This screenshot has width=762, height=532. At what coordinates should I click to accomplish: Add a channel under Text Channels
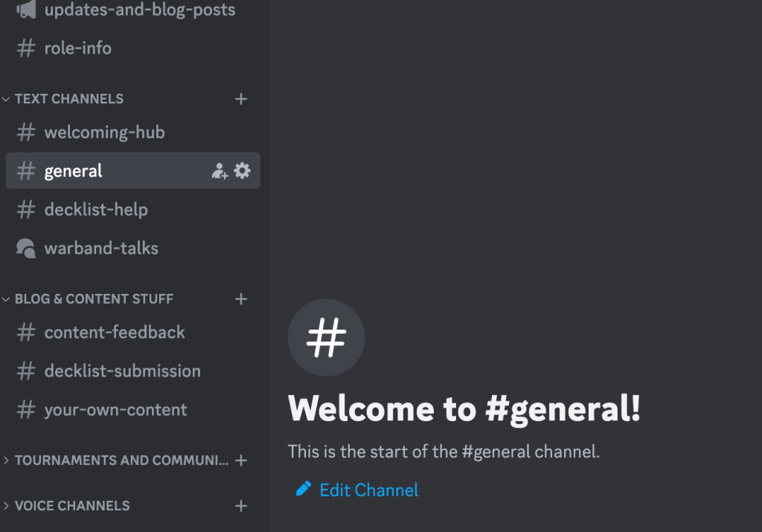pyautogui.click(x=241, y=99)
